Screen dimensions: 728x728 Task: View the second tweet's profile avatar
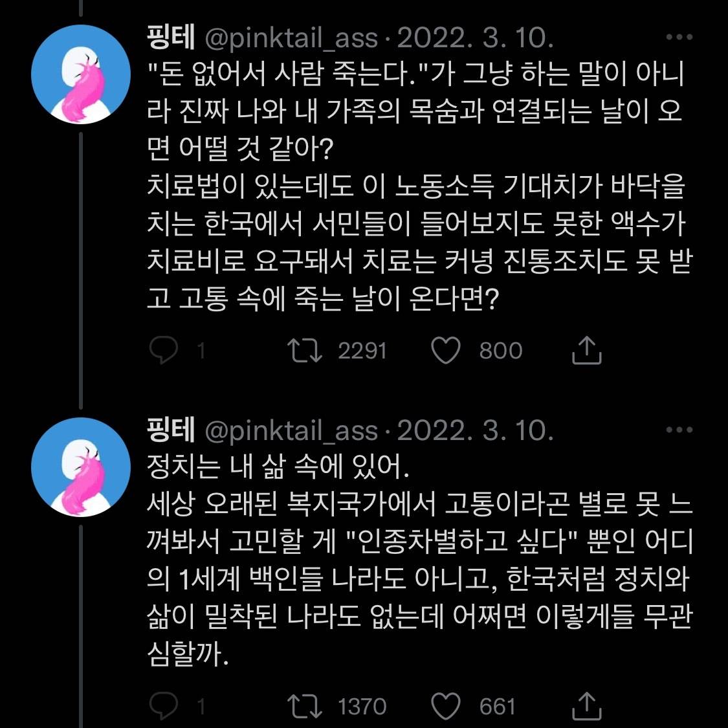[80, 469]
